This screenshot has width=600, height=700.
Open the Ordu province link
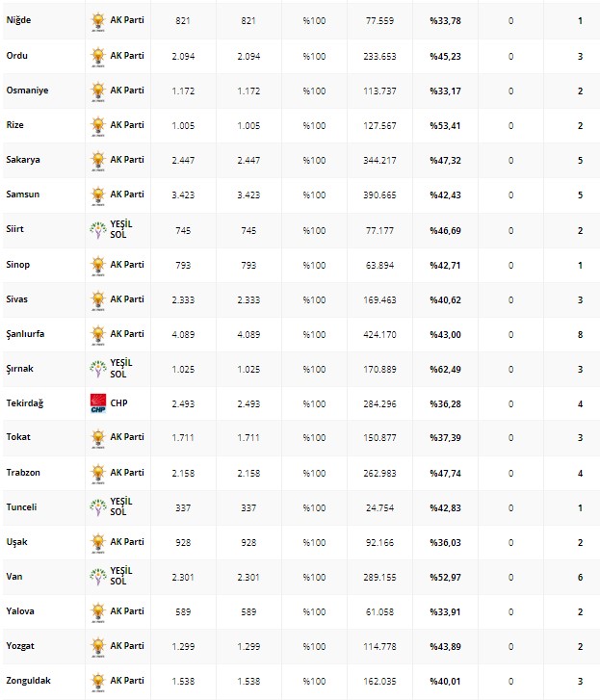16,56
